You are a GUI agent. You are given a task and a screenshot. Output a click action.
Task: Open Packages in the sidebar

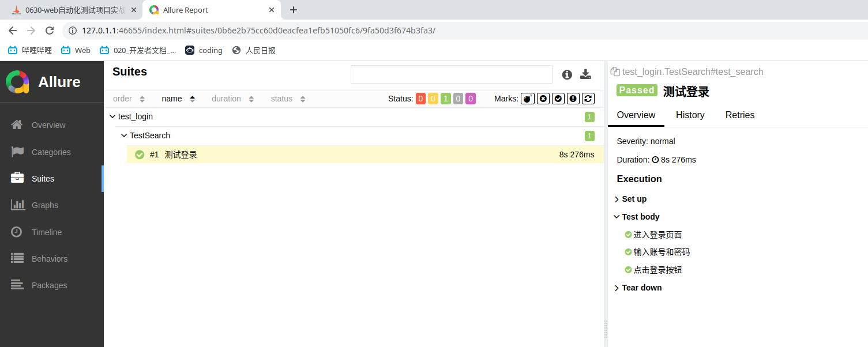(x=49, y=285)
